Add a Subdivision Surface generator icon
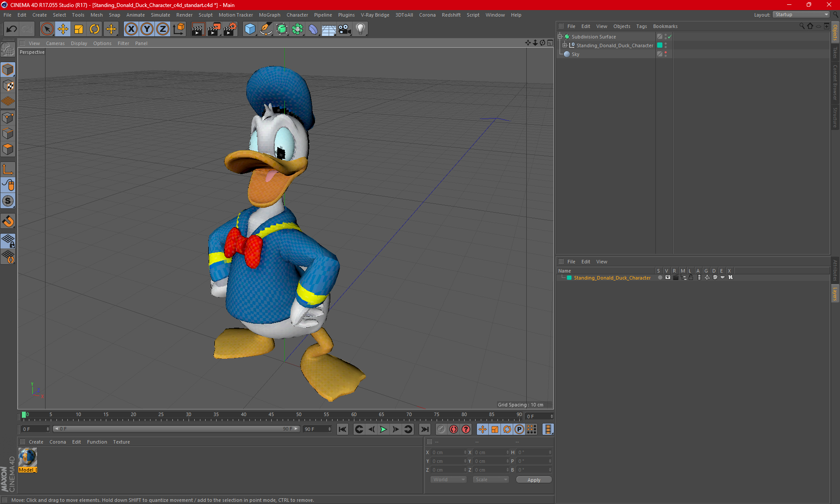This screenshot has height=504, width=840. tap(282, 29)
